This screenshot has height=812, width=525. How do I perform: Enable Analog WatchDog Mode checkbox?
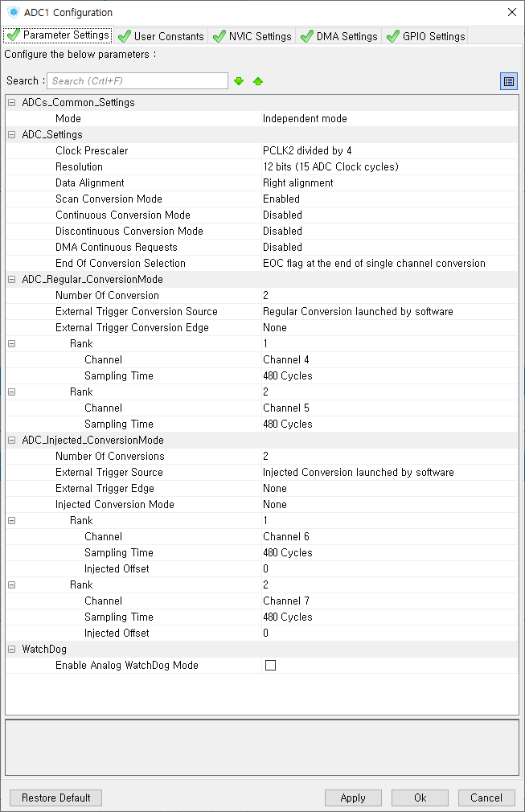(x=270, y=665)
